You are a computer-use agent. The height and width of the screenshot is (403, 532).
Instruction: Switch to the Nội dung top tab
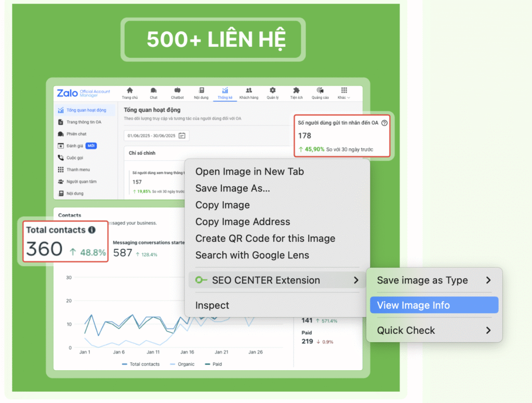201,93
